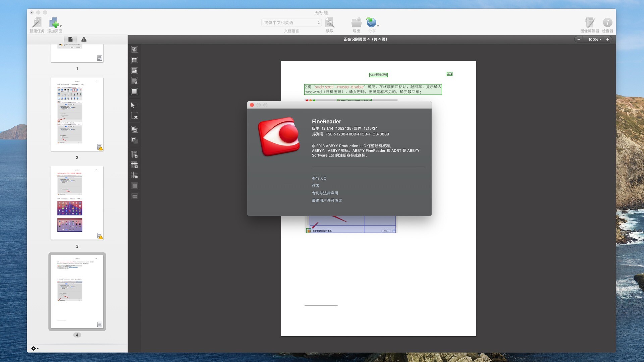The image size is (644, 362).
Task: Open the 作者 link in About dialog
Action: (315, 186)
